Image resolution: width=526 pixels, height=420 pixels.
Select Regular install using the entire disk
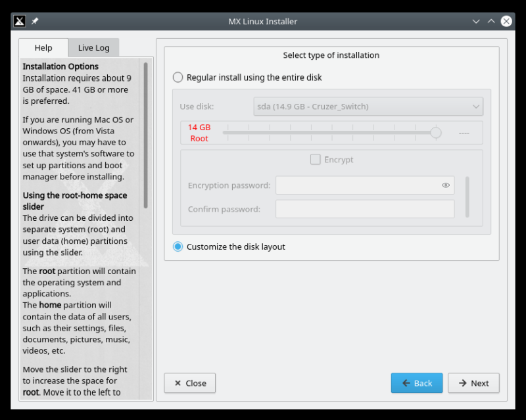[178, 78]
